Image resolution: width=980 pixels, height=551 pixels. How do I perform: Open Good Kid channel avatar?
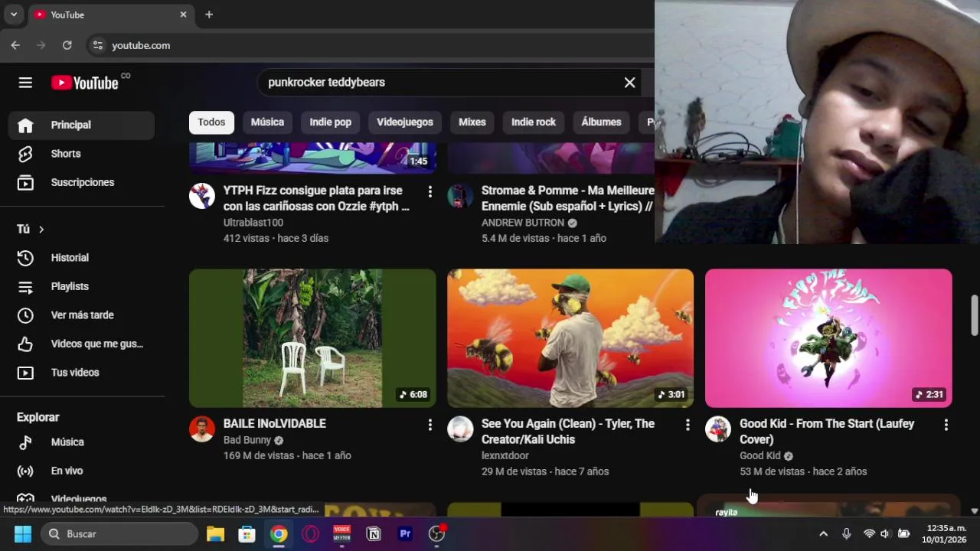click(718, 429)
